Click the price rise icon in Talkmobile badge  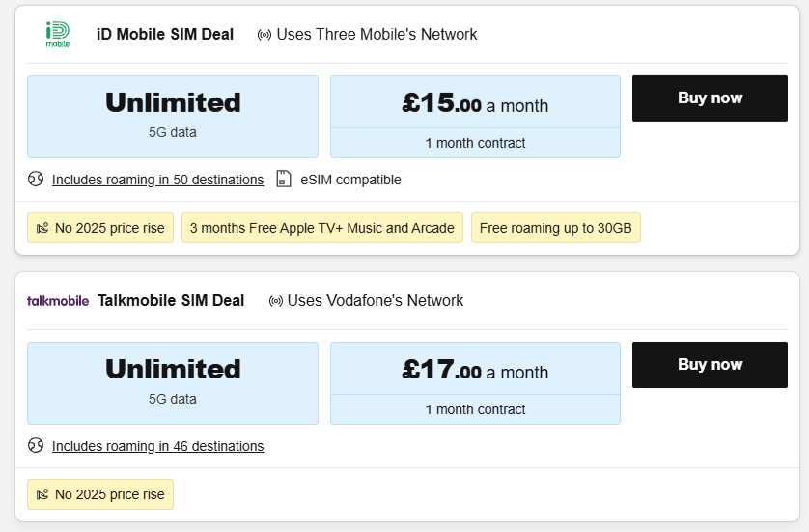[42, 495]
